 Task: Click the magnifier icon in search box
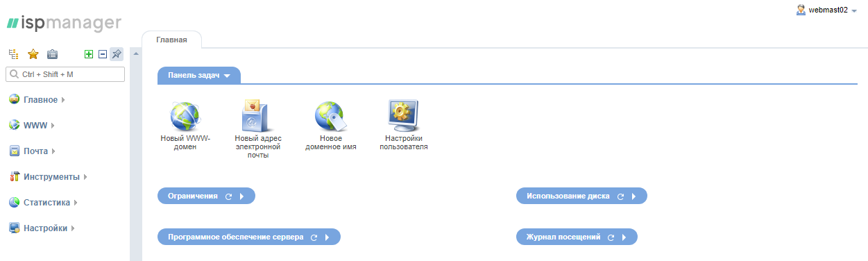click(x=14, y=74)
